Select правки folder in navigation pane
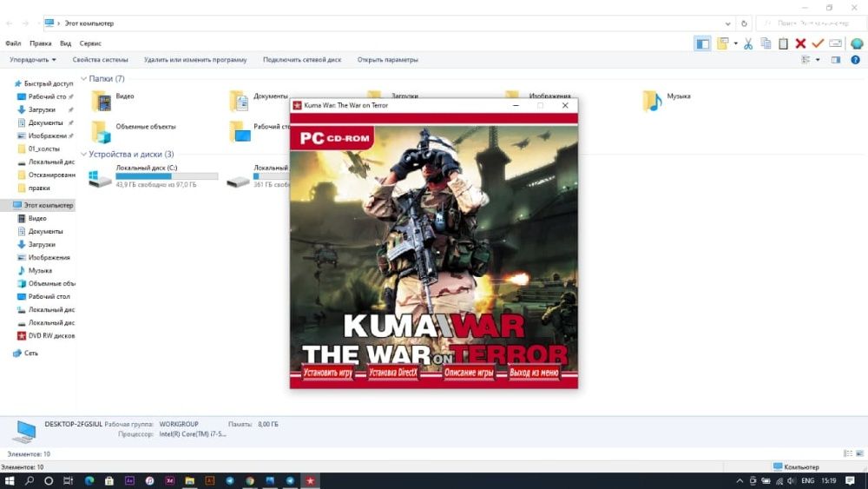This screenshot has height=489, width=868. coord(34,188)
